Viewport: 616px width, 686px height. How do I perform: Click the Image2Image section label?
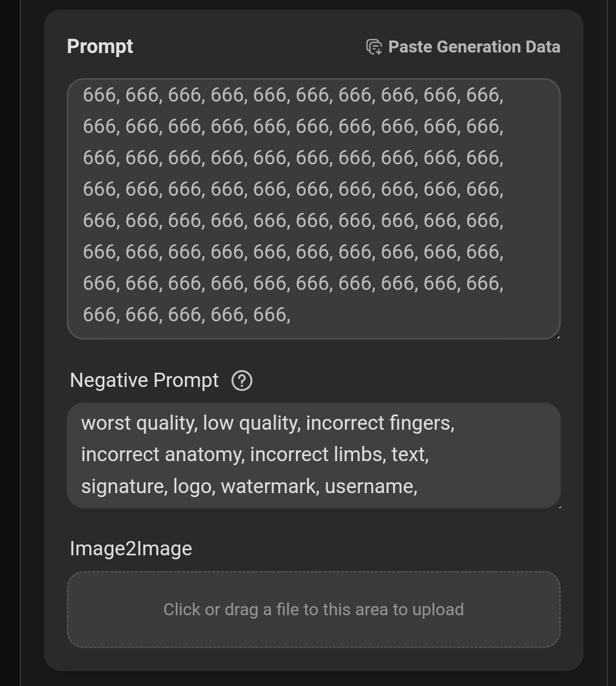[131, 548]
